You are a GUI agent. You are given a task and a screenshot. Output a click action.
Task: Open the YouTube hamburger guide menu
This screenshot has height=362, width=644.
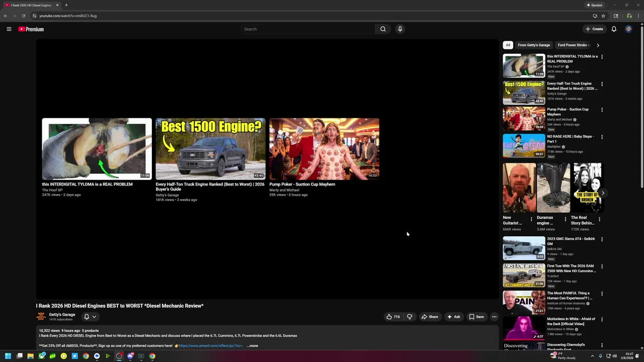9,29
